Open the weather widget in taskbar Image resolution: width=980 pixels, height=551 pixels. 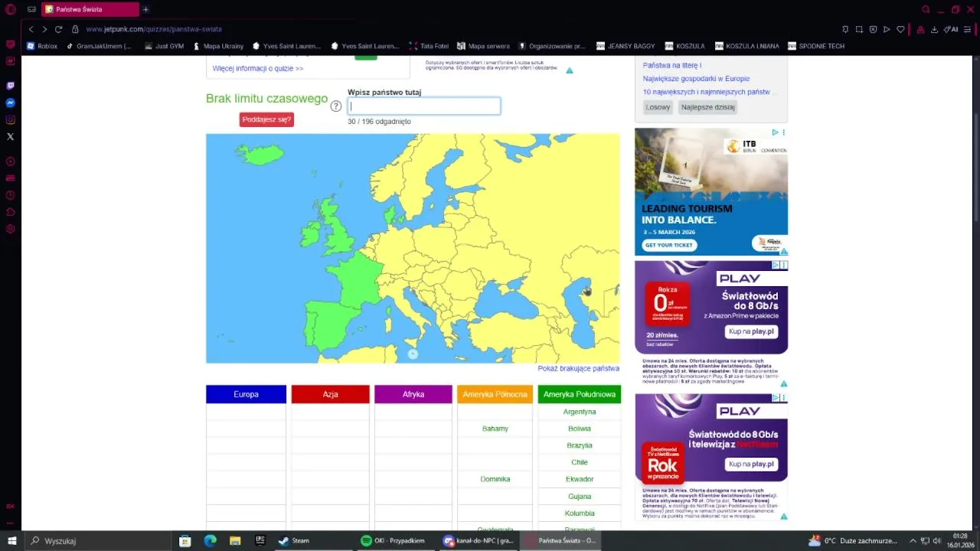coord(853,540)
